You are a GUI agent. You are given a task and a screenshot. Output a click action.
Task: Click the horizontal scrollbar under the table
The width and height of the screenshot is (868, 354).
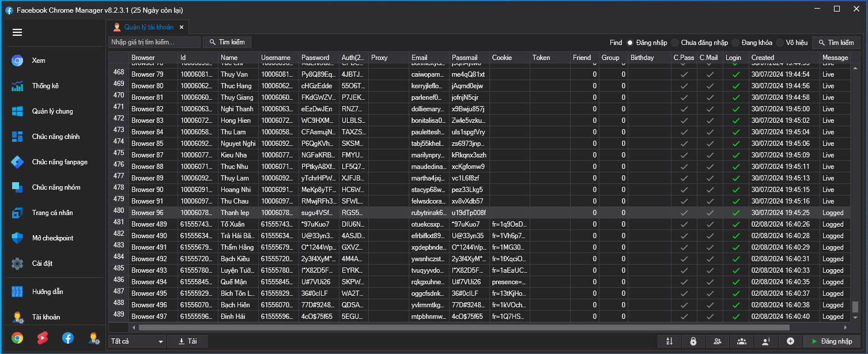point(403,327)
